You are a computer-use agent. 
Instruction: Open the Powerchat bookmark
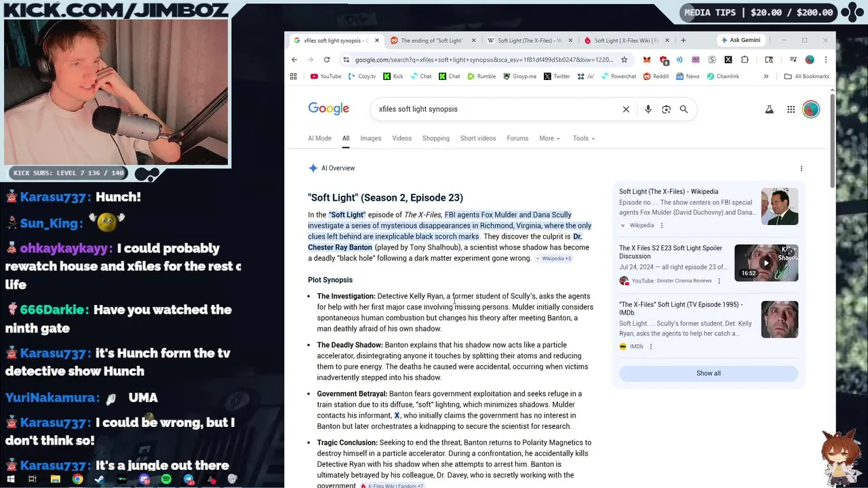pos(618,77)
